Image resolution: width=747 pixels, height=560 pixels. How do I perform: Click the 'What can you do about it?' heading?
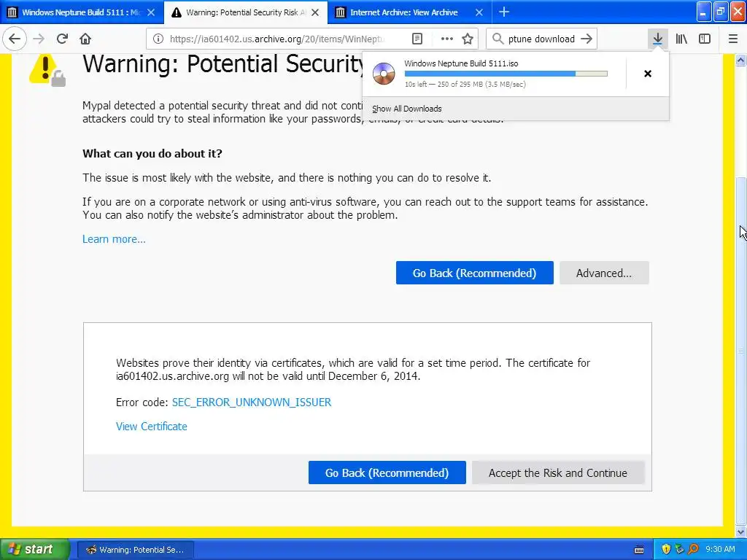[152, 153]
